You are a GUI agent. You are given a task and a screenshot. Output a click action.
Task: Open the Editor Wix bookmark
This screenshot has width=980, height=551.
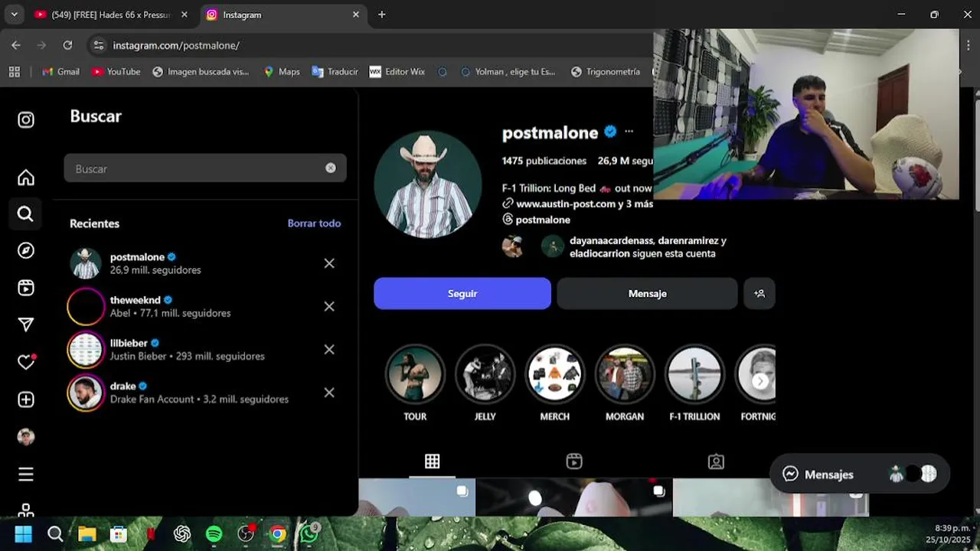point(397,71)
